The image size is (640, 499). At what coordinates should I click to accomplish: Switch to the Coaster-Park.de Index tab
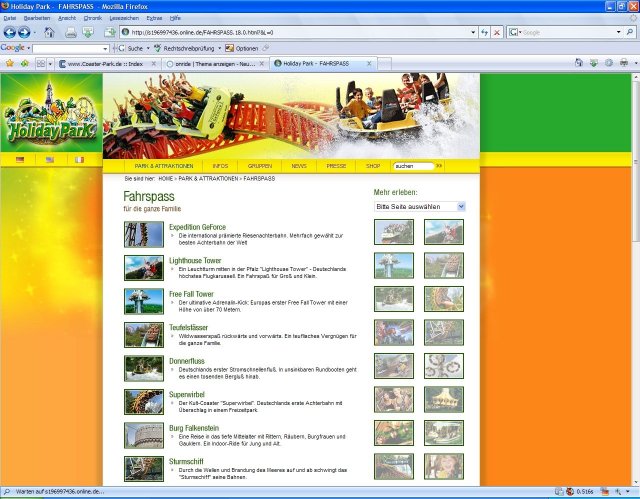point(108,64)
